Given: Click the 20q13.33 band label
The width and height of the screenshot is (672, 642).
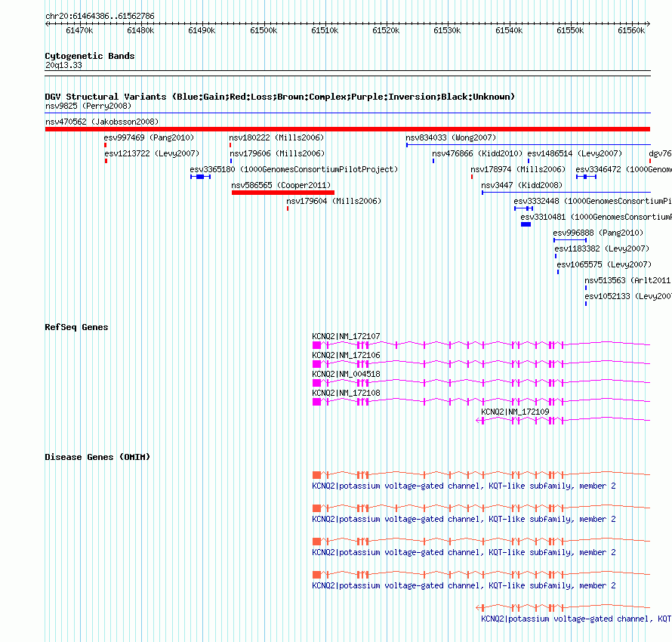Looking at the screenshot, I should click(x=63, y=65).
